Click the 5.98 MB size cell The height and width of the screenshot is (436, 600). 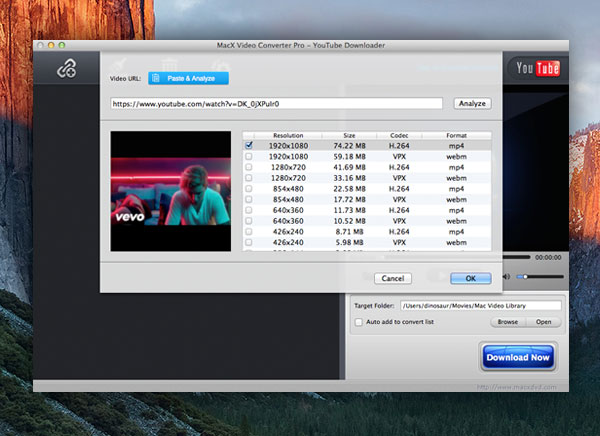349,242
